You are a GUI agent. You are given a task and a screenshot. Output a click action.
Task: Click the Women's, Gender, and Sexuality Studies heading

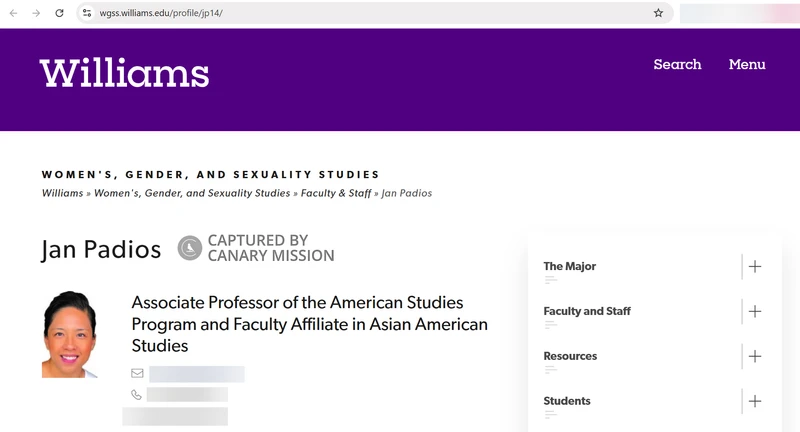(210, 174)
